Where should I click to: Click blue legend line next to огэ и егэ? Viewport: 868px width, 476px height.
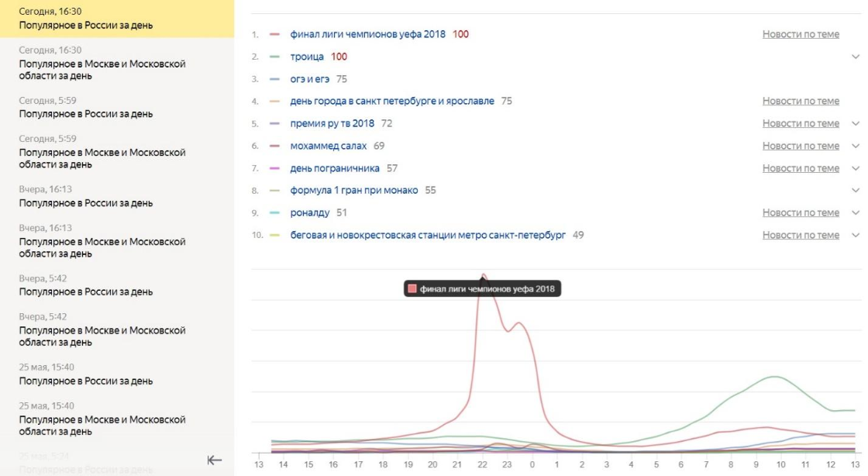(x=274, y=79)
